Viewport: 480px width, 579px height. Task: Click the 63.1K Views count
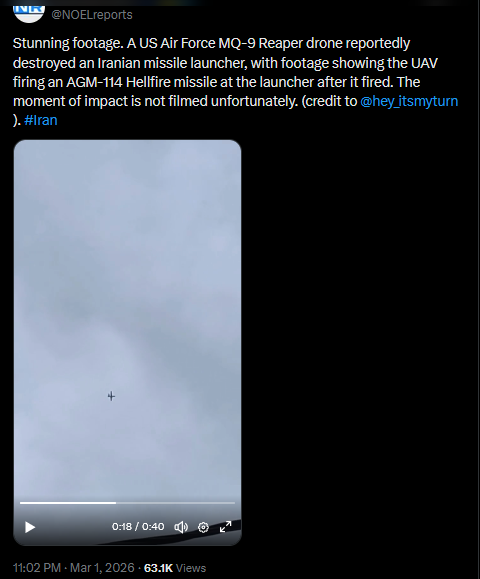tap(175, 568)
